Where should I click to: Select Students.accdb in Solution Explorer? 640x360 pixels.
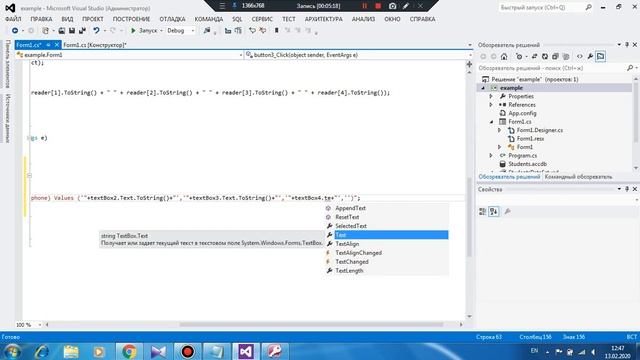click(527, 164)
